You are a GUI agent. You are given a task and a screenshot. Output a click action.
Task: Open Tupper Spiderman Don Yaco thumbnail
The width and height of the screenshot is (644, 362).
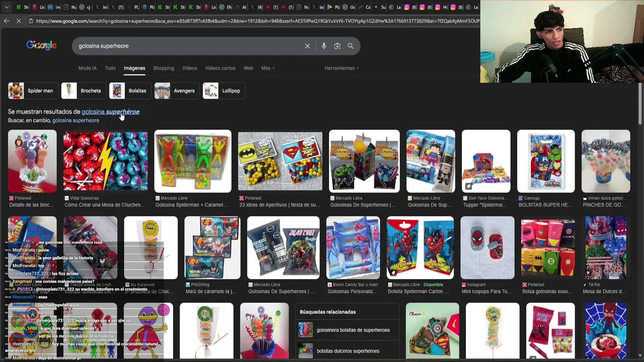(x=486, y=161)
